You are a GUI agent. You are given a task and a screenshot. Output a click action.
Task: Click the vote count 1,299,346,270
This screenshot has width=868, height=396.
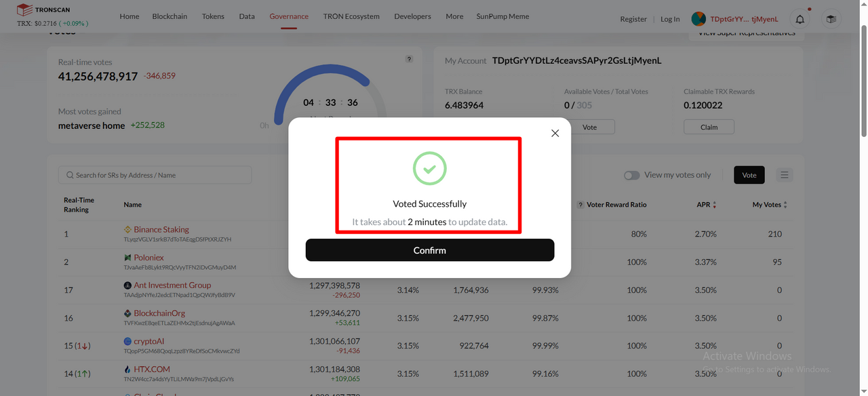[334, 313]
